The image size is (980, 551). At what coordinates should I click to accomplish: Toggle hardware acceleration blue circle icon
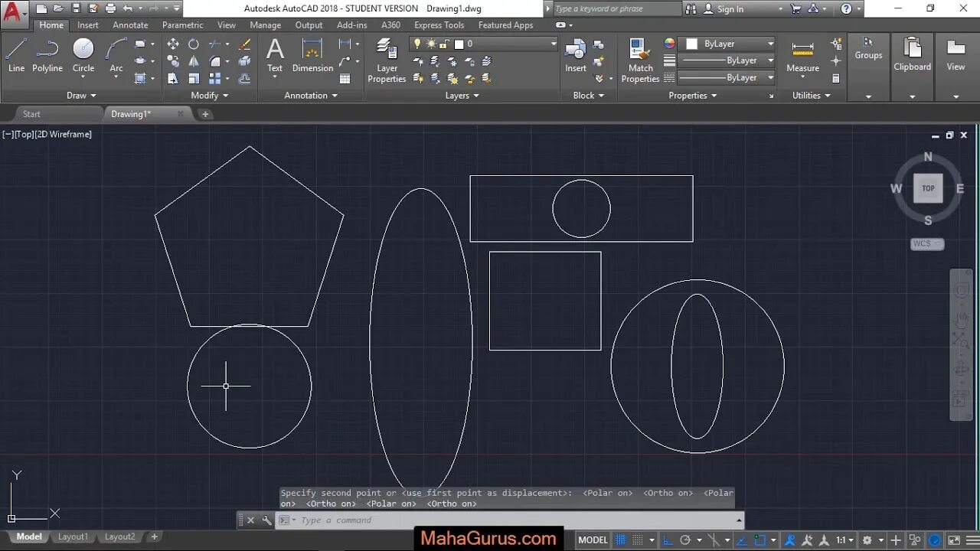935,540
